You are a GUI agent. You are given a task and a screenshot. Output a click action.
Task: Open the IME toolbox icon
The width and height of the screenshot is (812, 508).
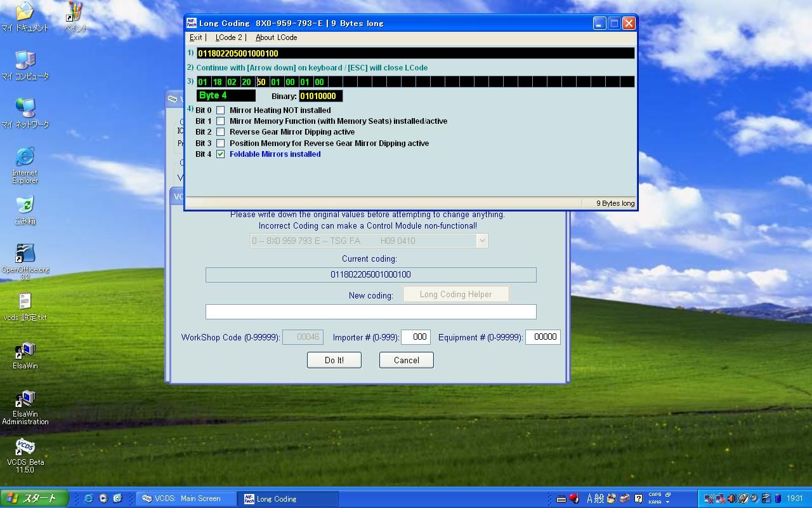pos(625,498)
